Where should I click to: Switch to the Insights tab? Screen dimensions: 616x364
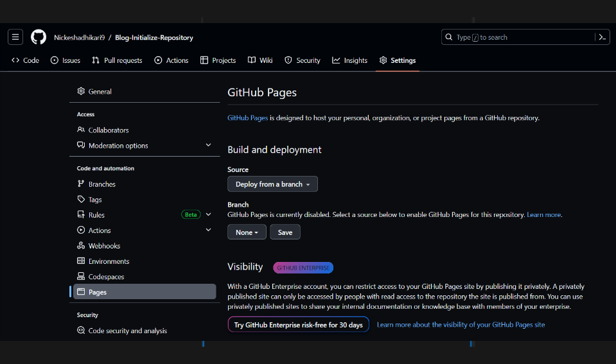coord(349,60)
